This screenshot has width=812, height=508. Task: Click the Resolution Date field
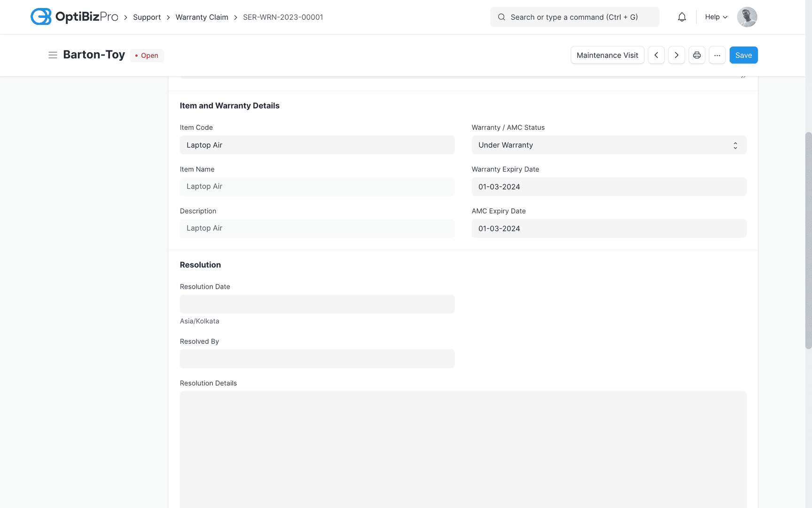point(317,304)
